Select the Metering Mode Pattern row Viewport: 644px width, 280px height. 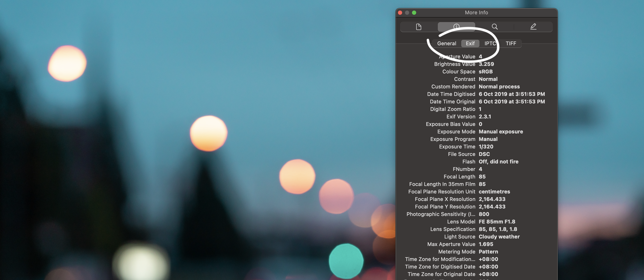coord(488,252)
